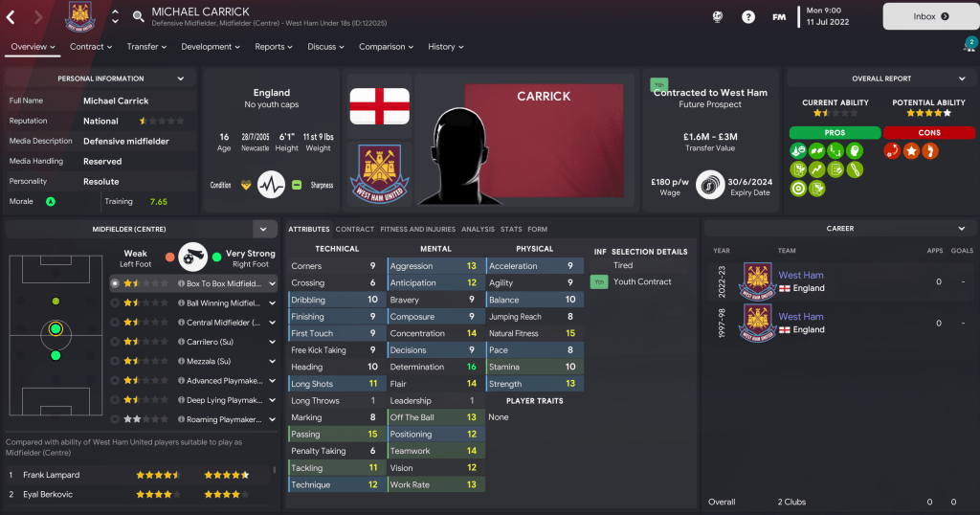Click the heart condition icon

pos(246,185)
